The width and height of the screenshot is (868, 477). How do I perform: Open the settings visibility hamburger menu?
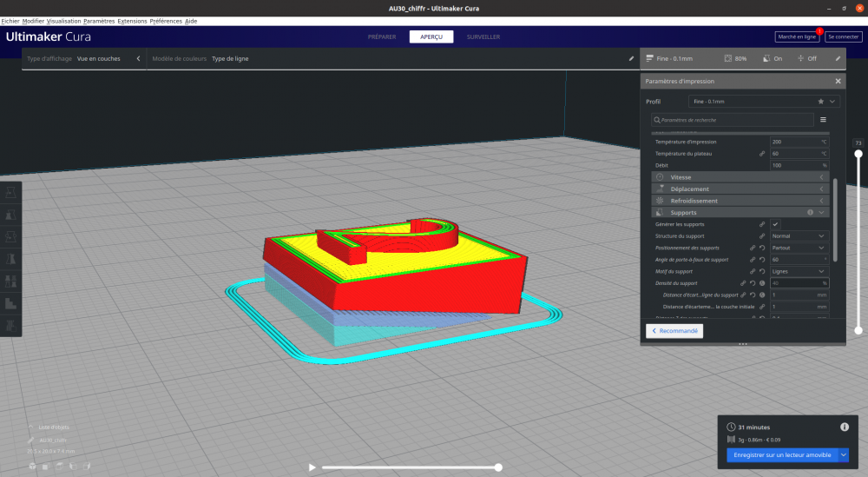coord(823,120)
